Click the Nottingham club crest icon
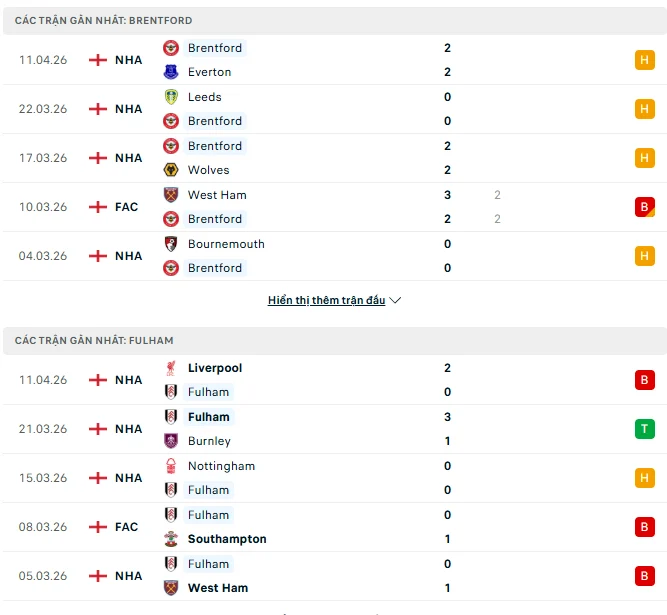Viewport: 667px width, 615px height. [x=171, y=466]
